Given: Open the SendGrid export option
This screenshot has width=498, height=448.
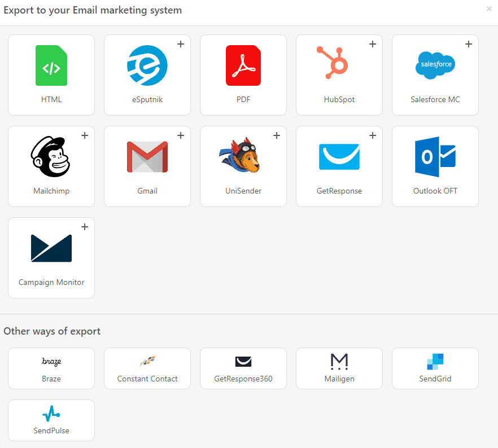Looking at the screenshot, I should click(x=435, y=368).
